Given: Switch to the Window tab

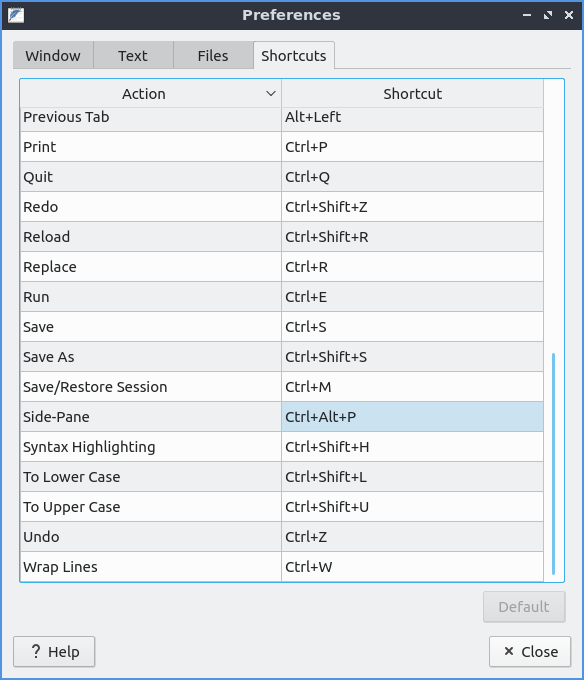Looking at the screenshot, I should [53, 56].
